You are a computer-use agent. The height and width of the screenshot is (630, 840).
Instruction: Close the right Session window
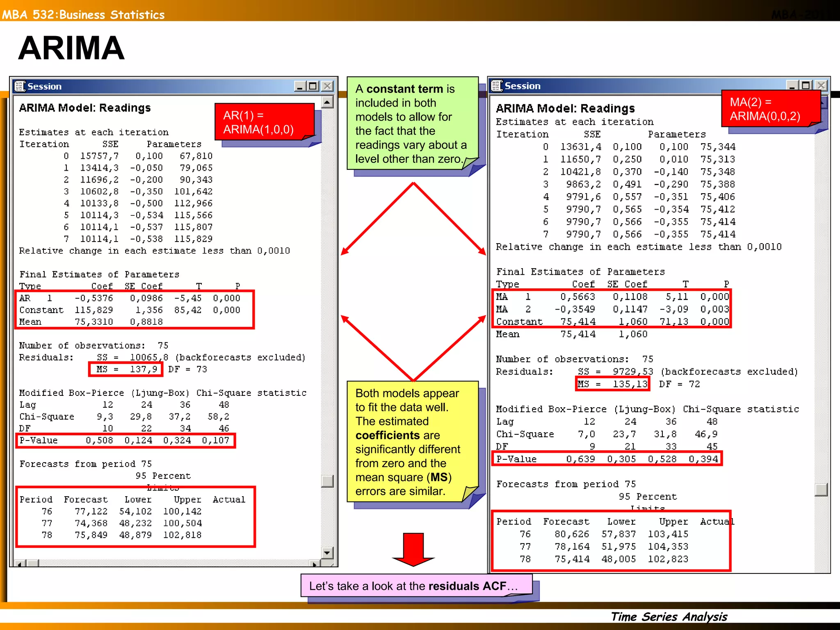click(x=821, y=85)
